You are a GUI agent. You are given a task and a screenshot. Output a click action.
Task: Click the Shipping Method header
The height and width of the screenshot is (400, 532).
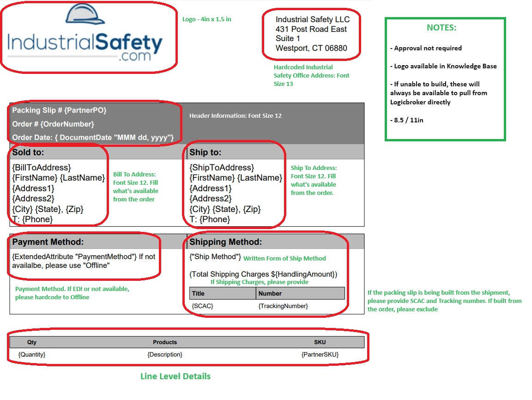[225, 242]
